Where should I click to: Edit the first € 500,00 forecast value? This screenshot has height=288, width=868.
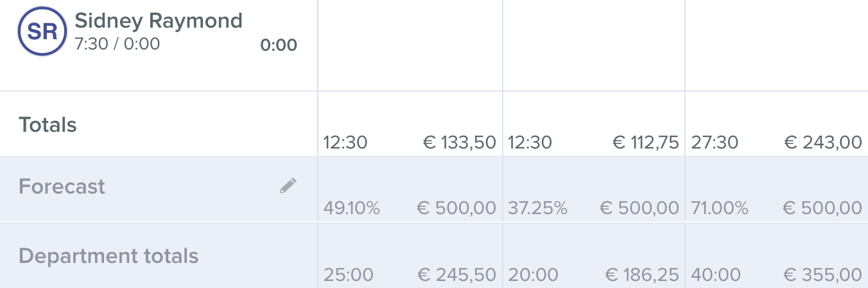456,208
